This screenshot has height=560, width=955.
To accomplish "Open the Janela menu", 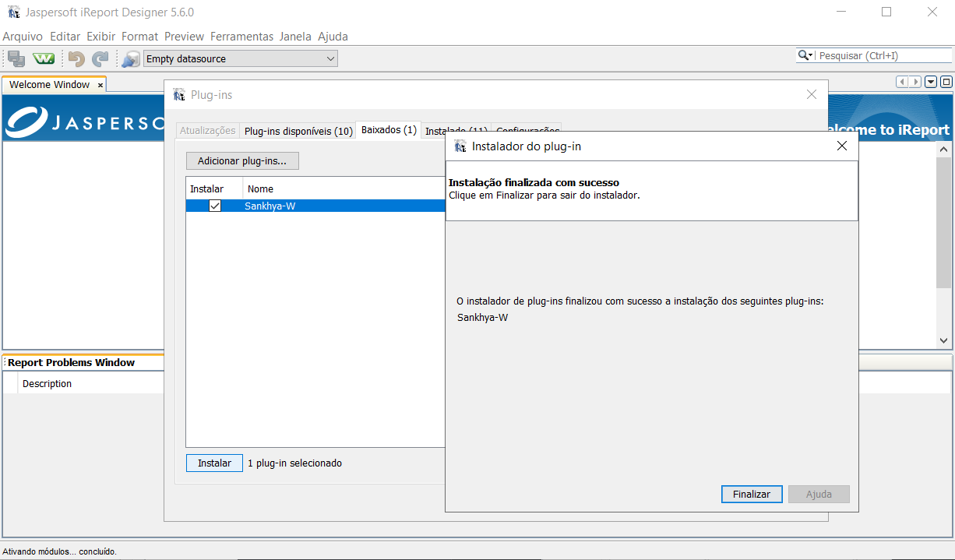I will pyautogui.click(x=295, y=37).
